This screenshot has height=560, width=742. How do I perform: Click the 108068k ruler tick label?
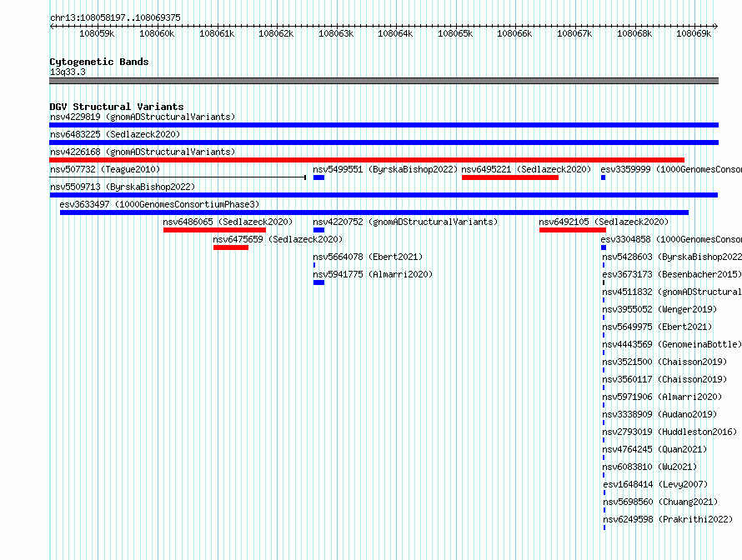pos(634,33)
